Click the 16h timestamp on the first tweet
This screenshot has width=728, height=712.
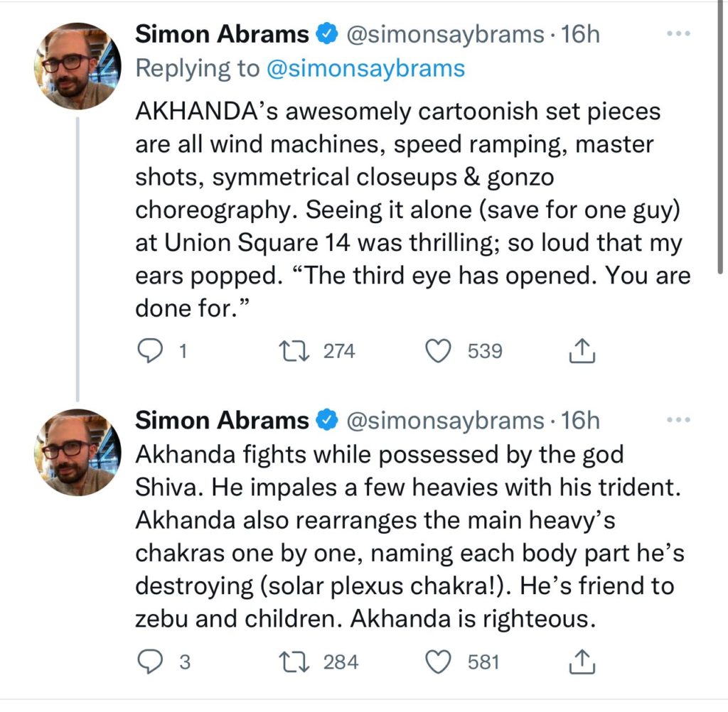pyautogui.click(x=581, y=34)
